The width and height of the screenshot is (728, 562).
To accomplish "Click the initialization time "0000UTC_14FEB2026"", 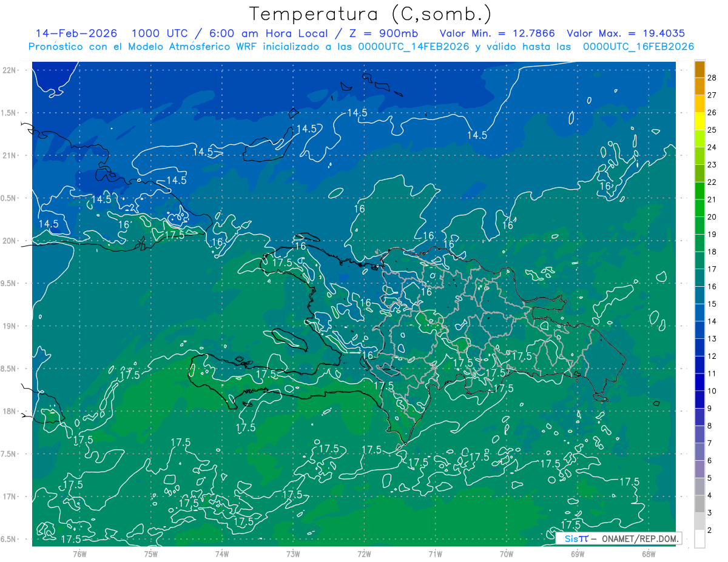I will click(414, 47).
